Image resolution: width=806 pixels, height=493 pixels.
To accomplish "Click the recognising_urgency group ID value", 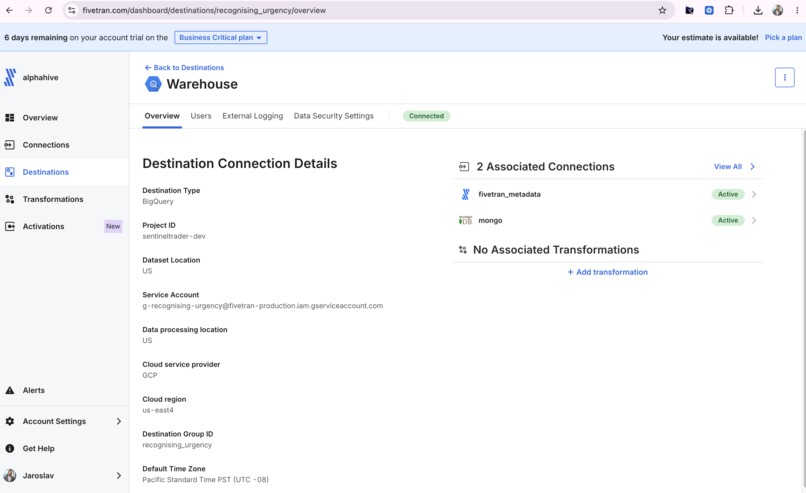I will pos(177,445).
